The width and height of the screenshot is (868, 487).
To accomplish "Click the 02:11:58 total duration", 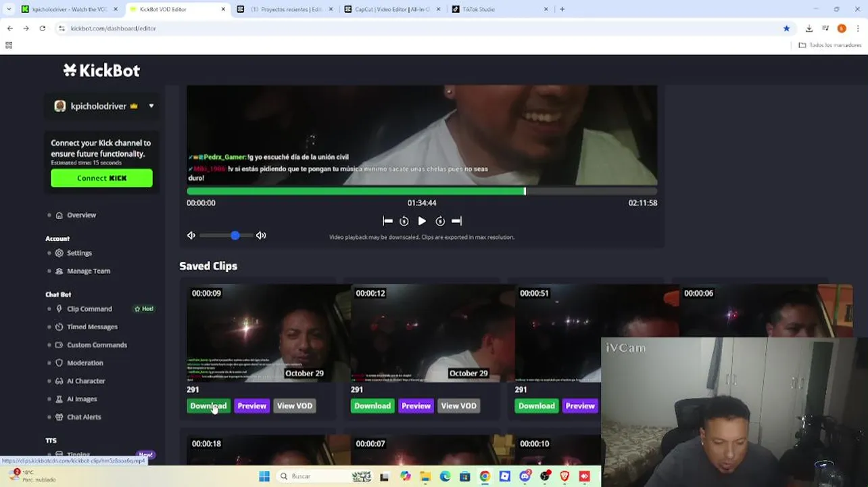I will pos(643,203).
